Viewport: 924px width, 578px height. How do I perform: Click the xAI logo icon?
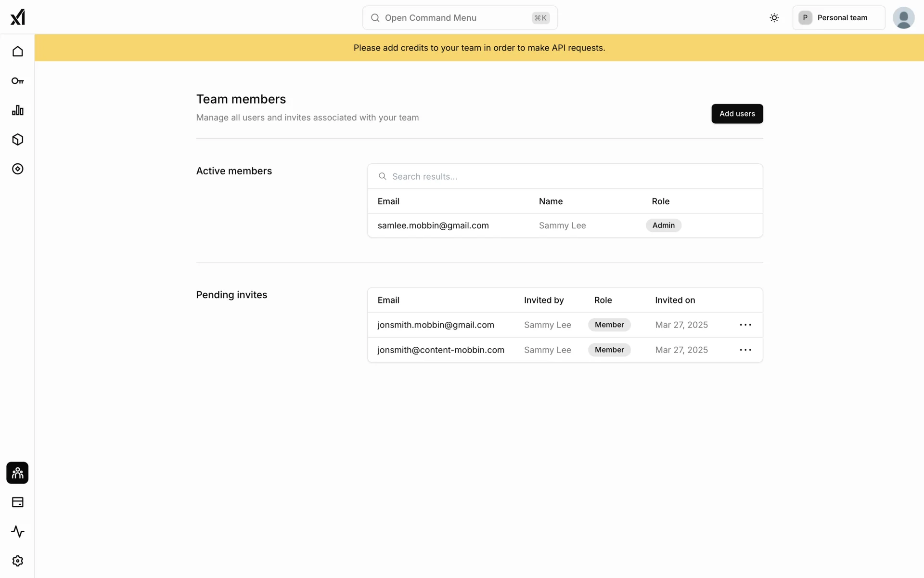(17, 17)
